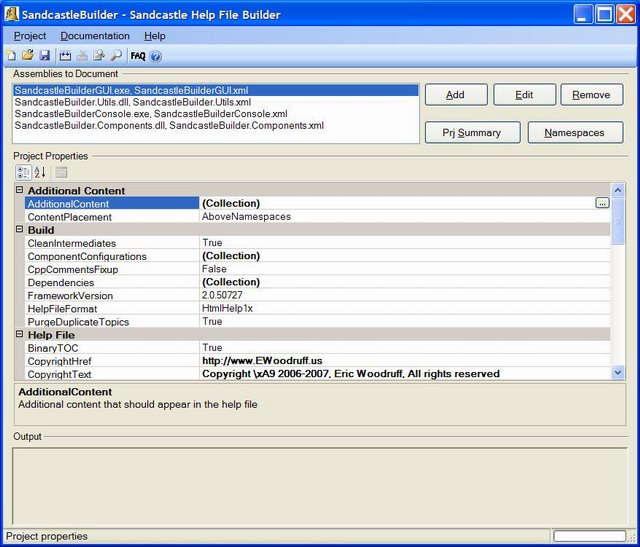Viewport: 640px width, 547px height.
Task: Click the magnifying glass toolbar icon
Action: click(116, 56)
